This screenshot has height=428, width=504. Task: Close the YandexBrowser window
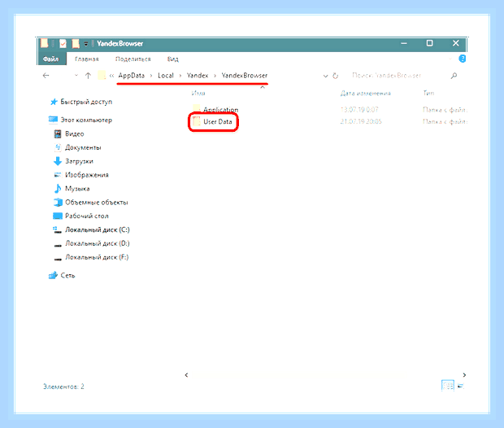click(456, 43)
